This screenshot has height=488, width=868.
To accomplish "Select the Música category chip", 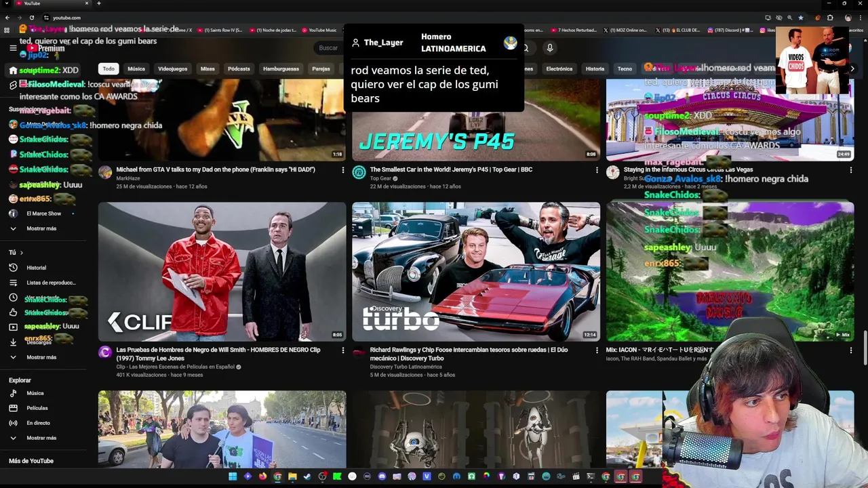I will click(136, 68).
